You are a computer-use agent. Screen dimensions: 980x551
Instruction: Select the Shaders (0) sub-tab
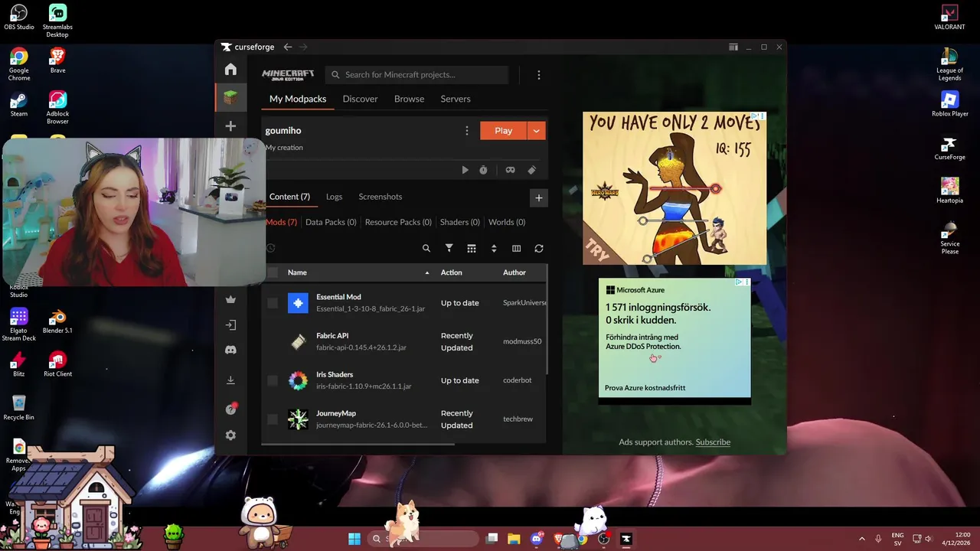pyautogui.click(x=460, y=222)
